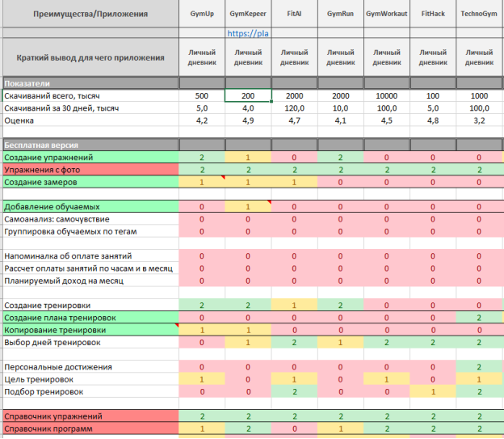Screen dimensions: 504x439
Task: Select the GymUp column header cell
Action: point(202,14)
